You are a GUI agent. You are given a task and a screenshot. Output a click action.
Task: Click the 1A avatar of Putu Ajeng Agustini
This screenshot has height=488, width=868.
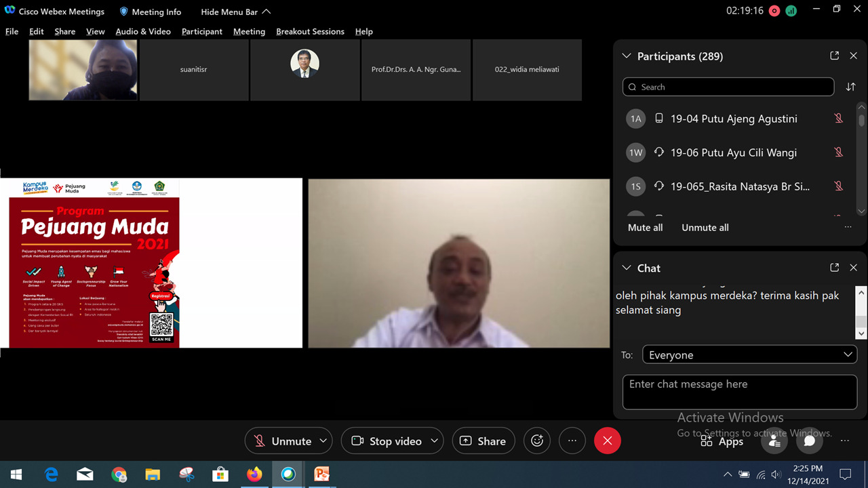(635, 119)
